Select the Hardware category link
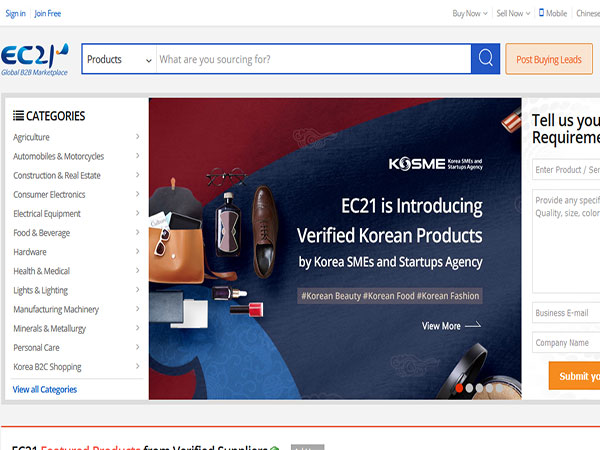600x450 pixels. click(30, 252)
